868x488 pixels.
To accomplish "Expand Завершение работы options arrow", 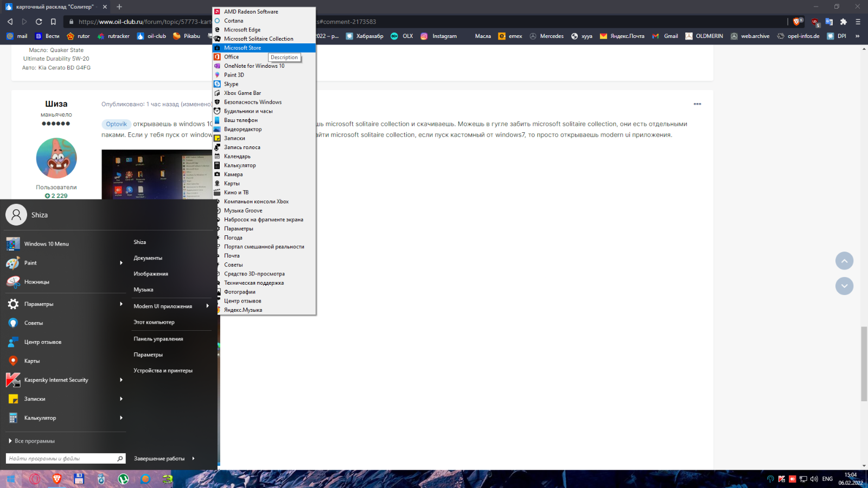I will (x=193, y=459).
